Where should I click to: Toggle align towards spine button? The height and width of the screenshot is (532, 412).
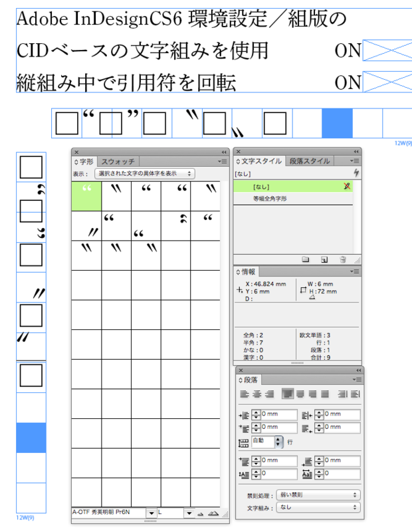coord(342,394)
